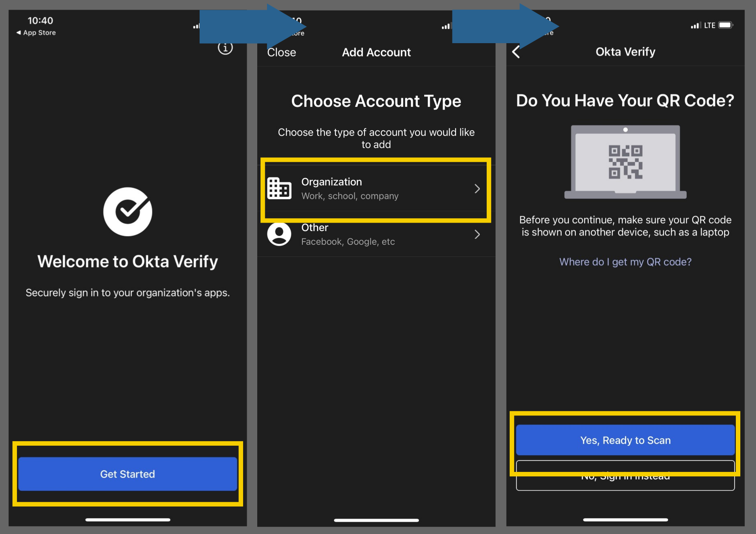Tap the Get Started button
The width and height of the screenshot is (756, 534).
(127, 474)
